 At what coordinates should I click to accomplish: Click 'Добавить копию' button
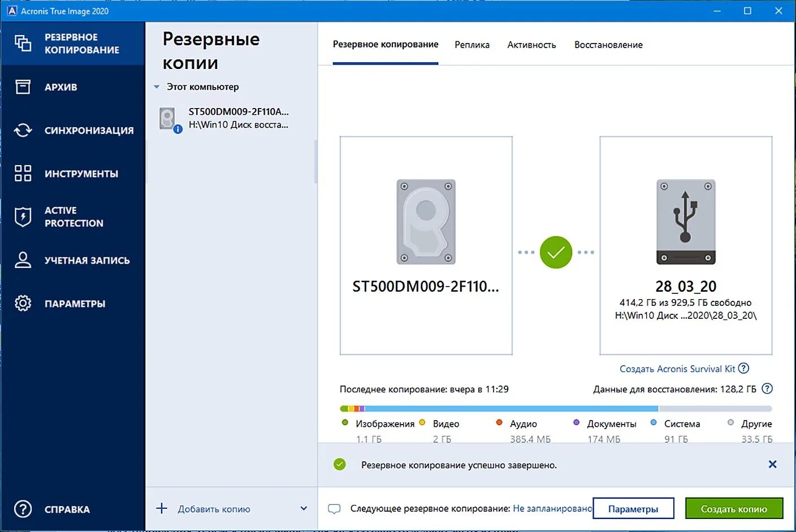[x=214, y=509]
